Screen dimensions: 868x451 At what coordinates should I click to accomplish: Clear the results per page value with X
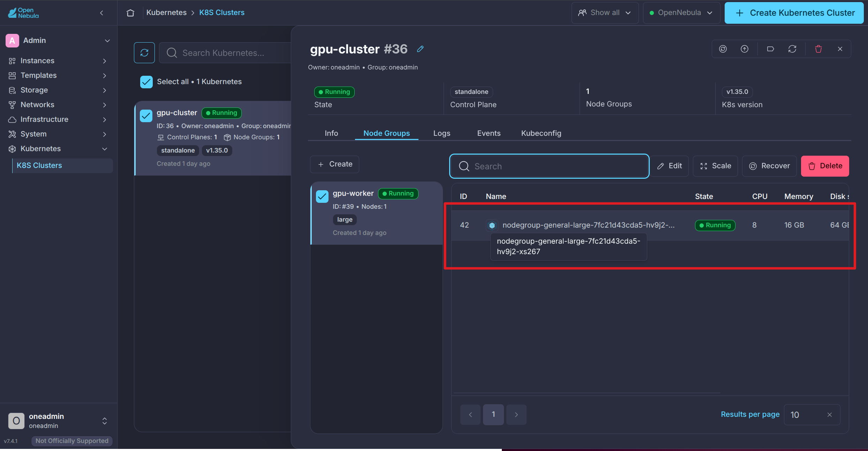pyautogui.click(x=830, y=415)
